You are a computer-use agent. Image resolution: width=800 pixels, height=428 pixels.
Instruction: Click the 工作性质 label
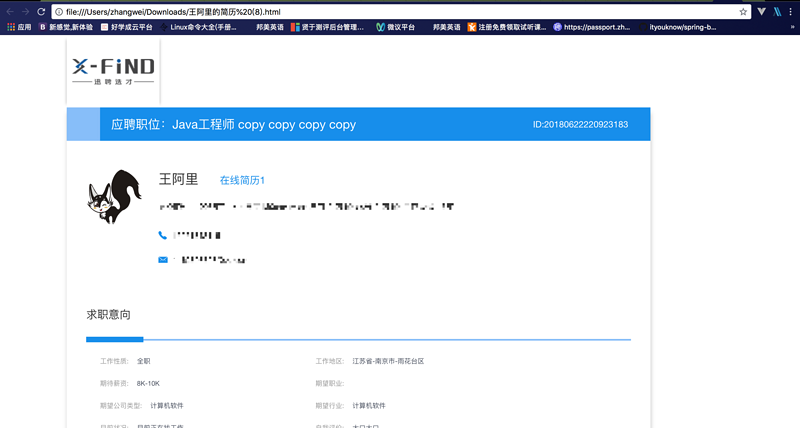tap(114, 361)
